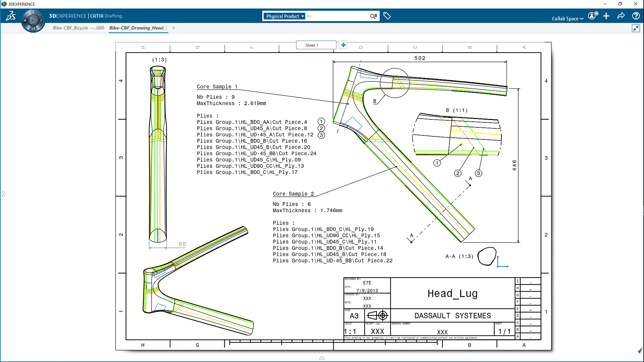The width and height of the screenshot is (644, 362).
Task: Add a new sheet with plus button
Action: [343, 45]
